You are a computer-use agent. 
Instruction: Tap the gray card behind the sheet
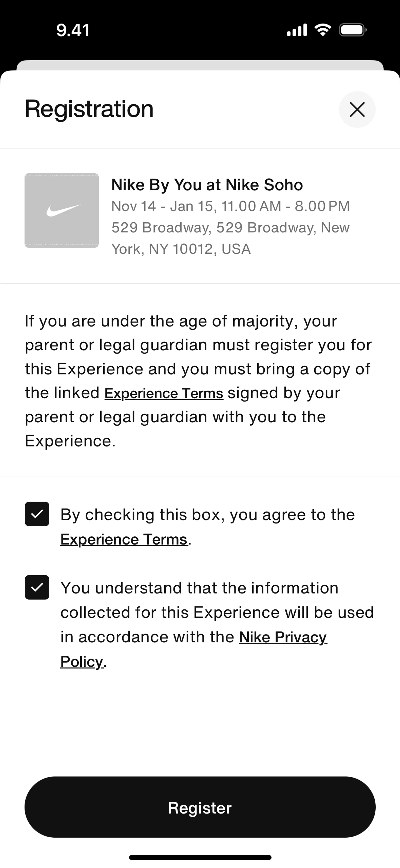point(200,65)
